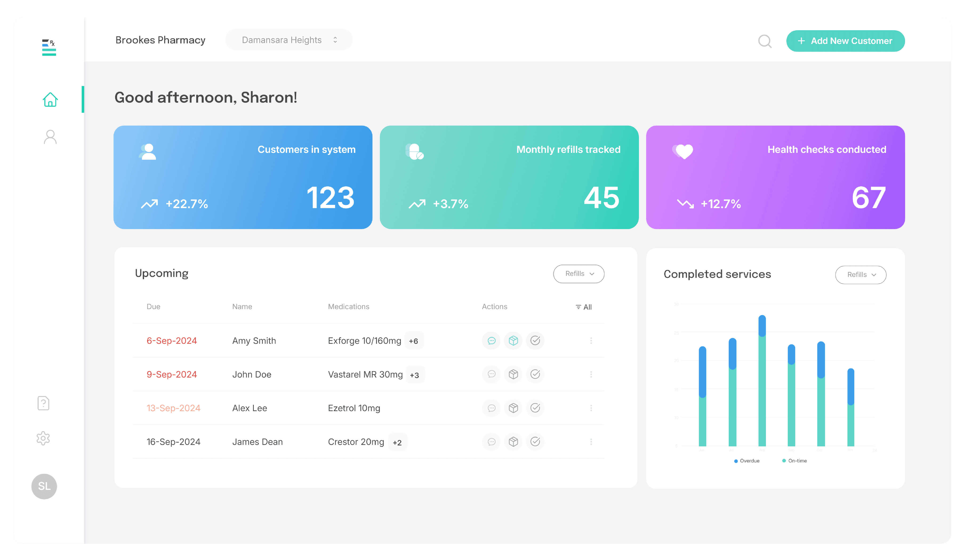Click the checkmark icon for John Doe

535,374
